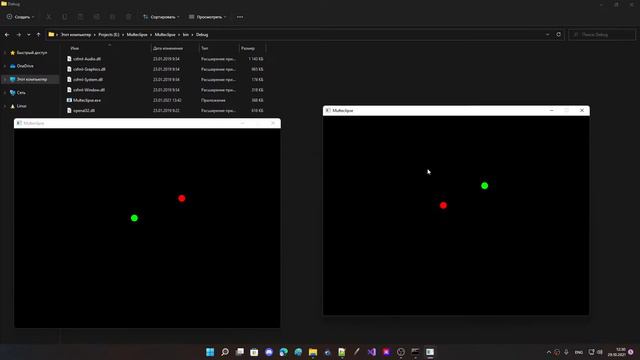Click the Copy icon in Explorer toolbar
640x360 pixels.
[x=64, y=17]
